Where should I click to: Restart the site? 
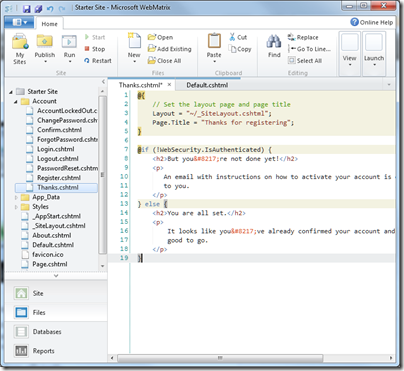pyautogui.click(x=98, y=61)
